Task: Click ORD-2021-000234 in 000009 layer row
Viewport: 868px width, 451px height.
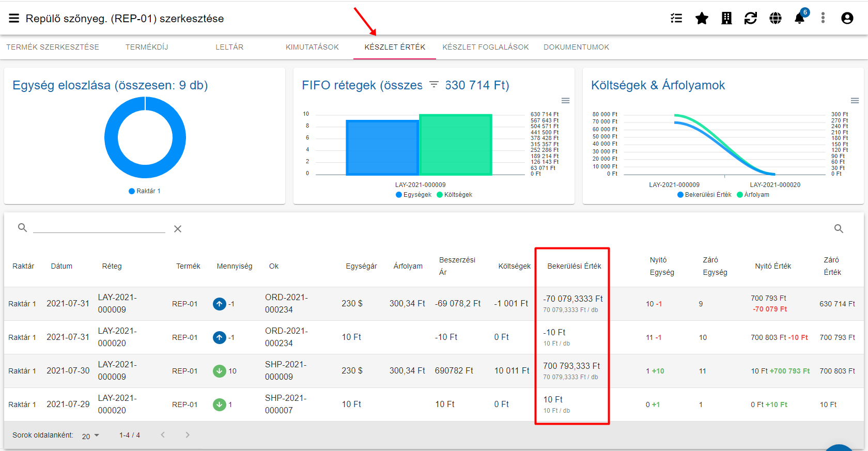Action: [x=286, y=304]
